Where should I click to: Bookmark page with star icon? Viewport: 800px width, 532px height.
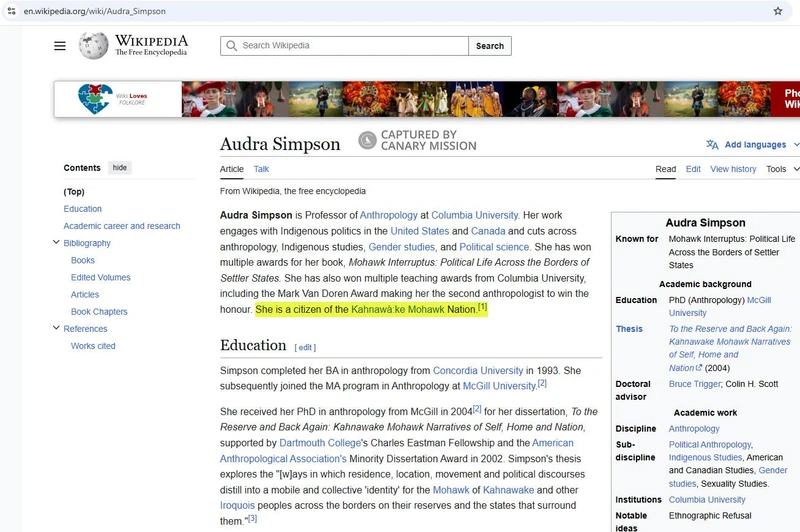point(778,11)
